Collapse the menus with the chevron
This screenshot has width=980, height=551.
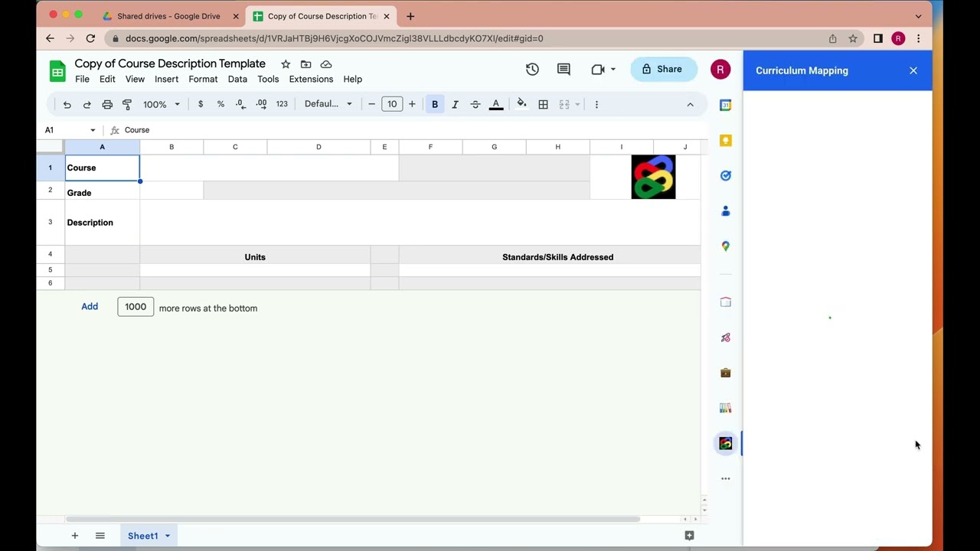click(x=690, y=104)
